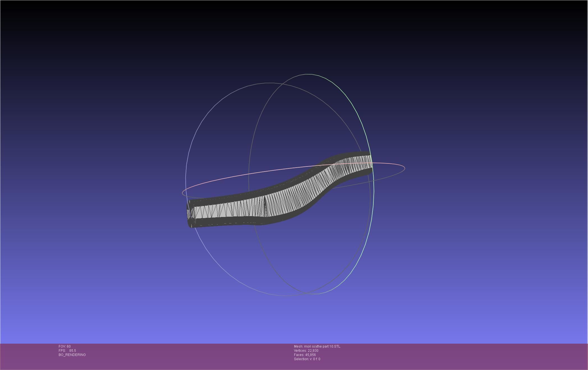Click the Faces: 45,856 count

(305, 355)
